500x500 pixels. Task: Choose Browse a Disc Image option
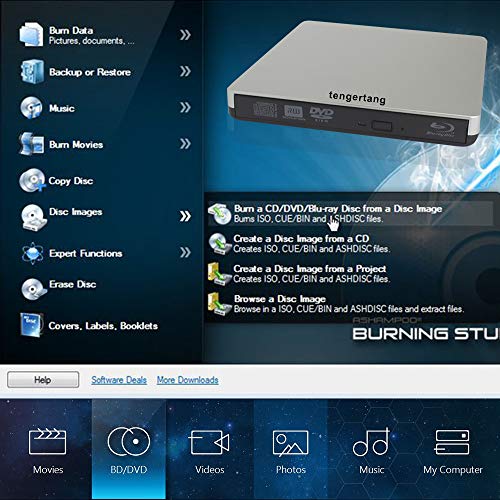coord(280,299)
